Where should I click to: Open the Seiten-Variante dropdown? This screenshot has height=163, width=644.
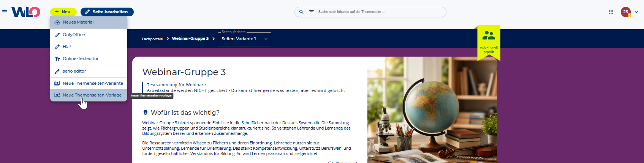click(244, 39)
